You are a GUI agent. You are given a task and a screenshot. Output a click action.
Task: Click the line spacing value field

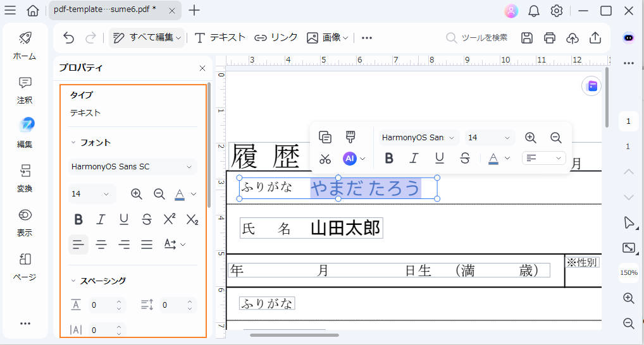pyautogui.click(x=177, y=305)
